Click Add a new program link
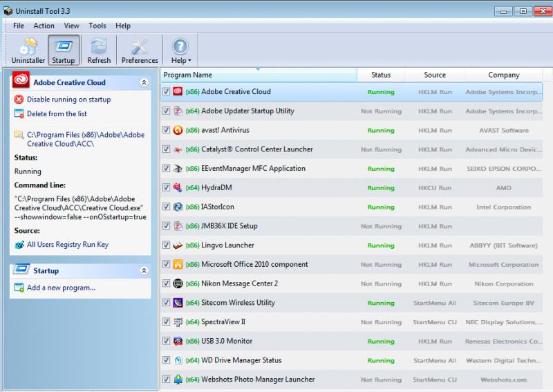Screen dimensions: 553x392 61,288
